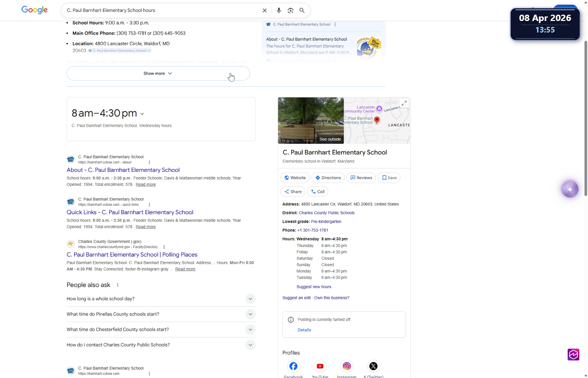Screen dimensions: 588x378
Task: Click Read more under Quick Links result
Action: (x=146, y=227)
